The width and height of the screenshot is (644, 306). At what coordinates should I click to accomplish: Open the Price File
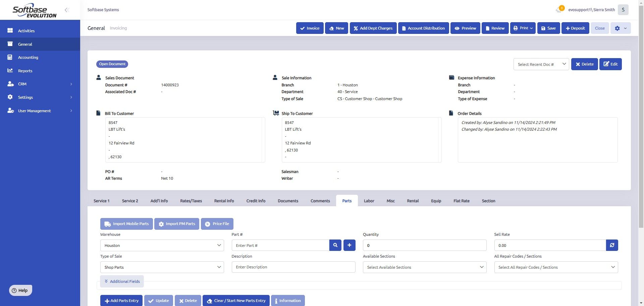(217, 224)
